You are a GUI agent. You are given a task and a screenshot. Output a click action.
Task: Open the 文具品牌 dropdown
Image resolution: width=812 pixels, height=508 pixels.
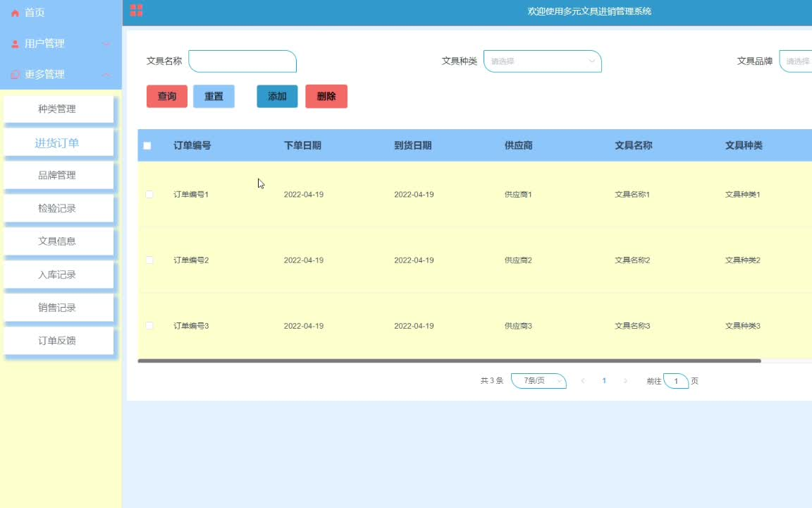click(795, 61)
